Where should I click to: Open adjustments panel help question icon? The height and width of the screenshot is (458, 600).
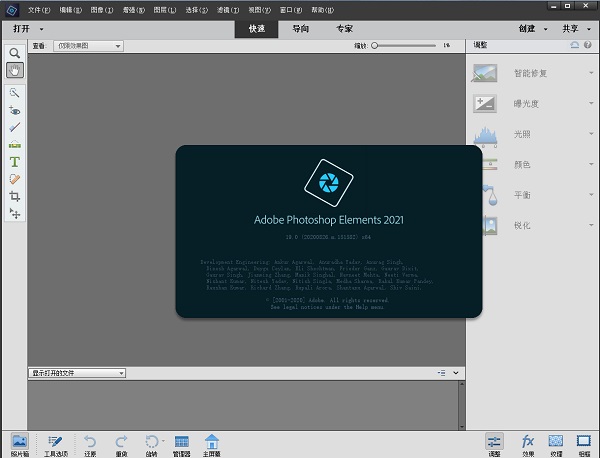point(588,45)
